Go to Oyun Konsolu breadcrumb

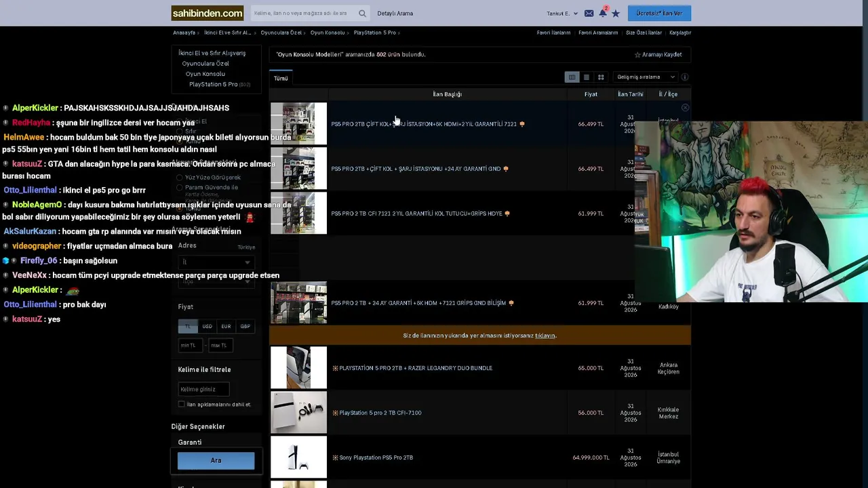[x=328, y=33]
